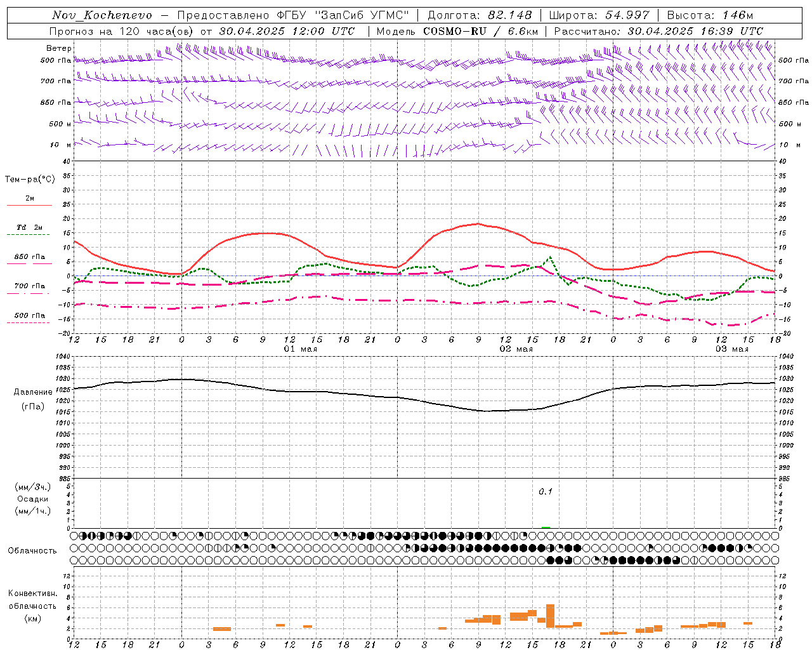The width and height of the screenshot is (812, 650).
Task: Click the 01 мая date marker
Action: point(301,349)
